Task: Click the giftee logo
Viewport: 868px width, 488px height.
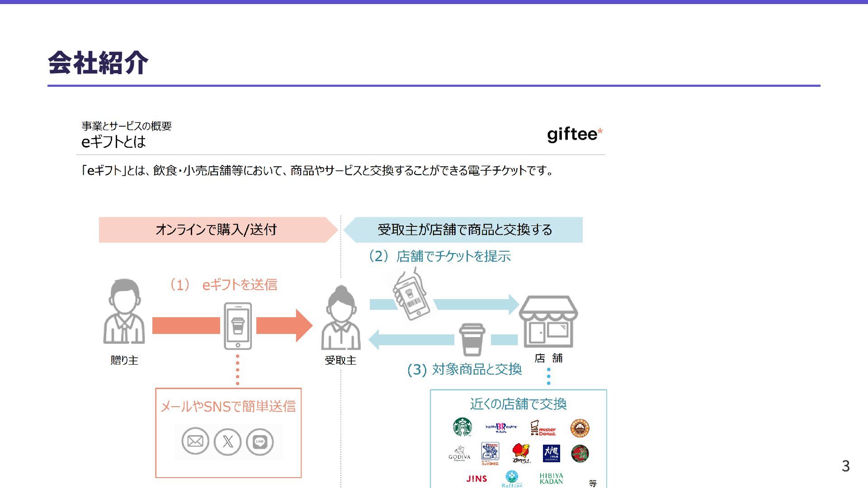Action: [x=575, y=135]
